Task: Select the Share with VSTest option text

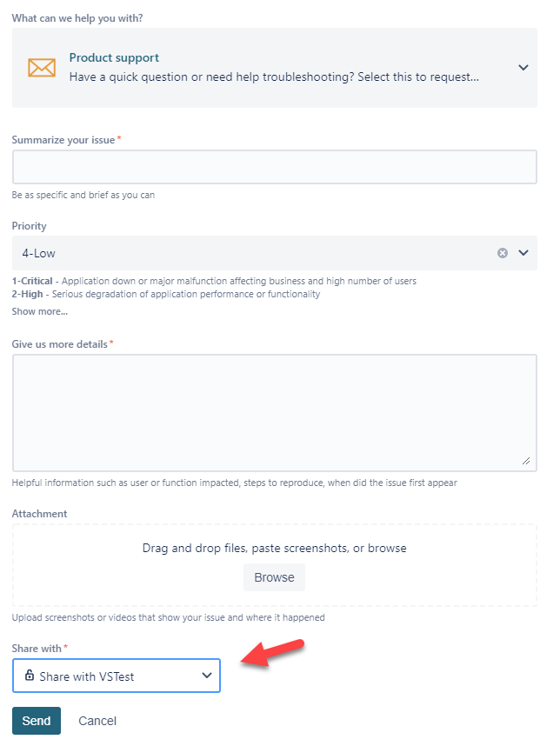Action: pyautogui.click(x=86, y=676)
